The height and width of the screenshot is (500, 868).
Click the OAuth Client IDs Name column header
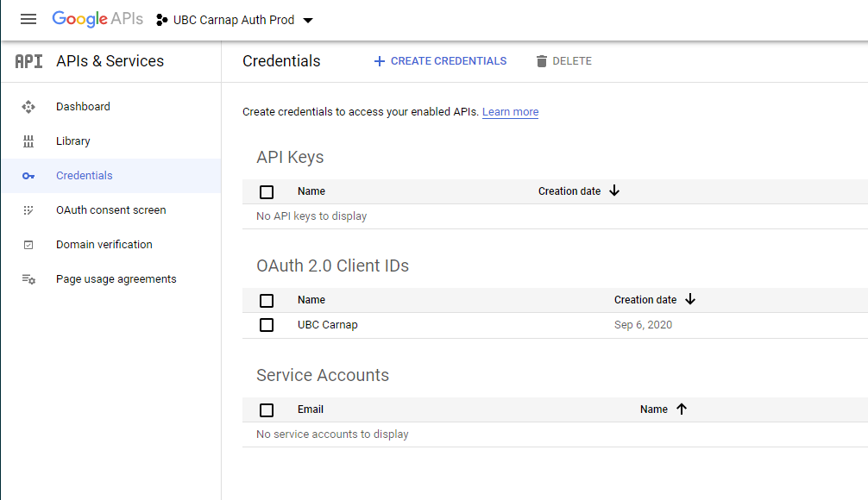(311, 300)
